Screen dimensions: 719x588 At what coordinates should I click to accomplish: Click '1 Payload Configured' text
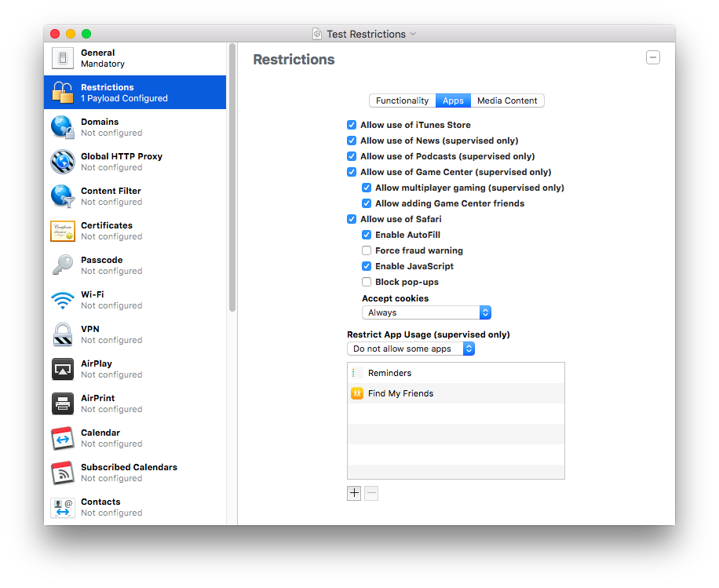point(124,98)
